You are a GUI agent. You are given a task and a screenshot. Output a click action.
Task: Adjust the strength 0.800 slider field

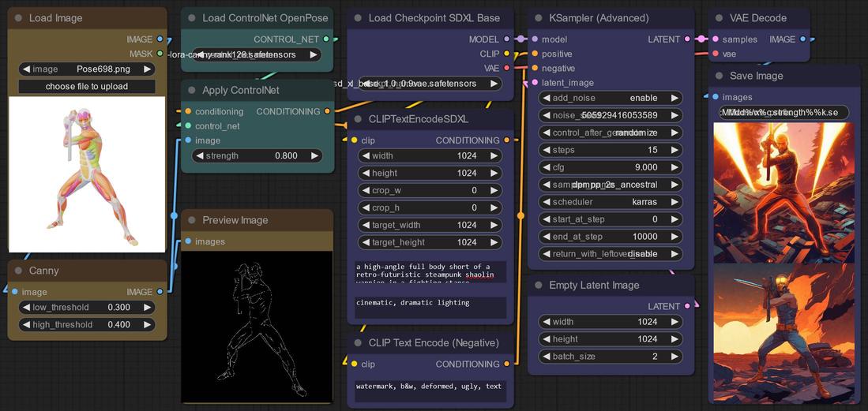[257, 156]
